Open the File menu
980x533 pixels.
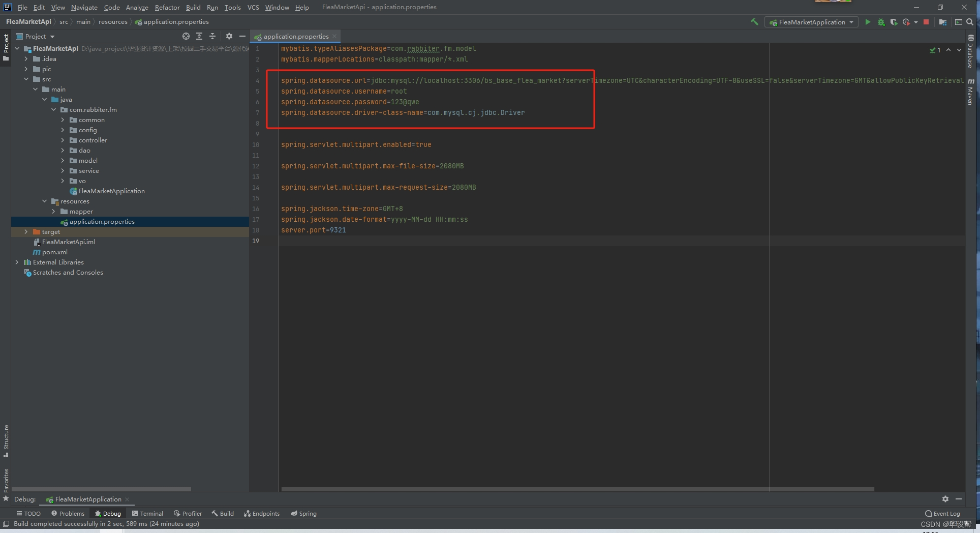tap(22, 7)
